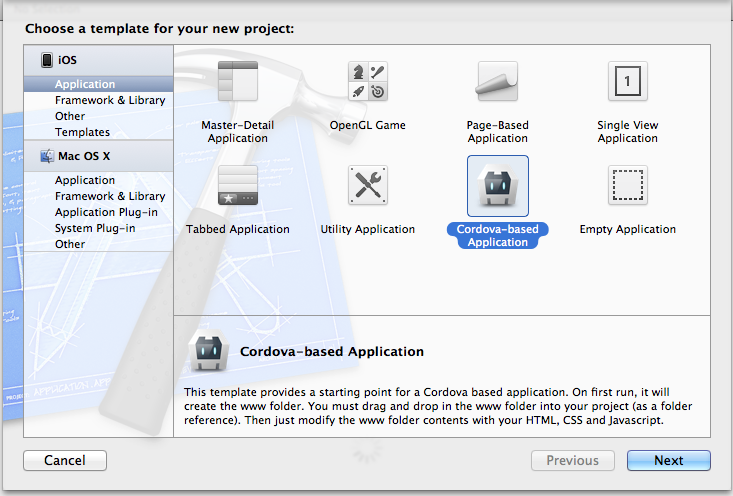Click the Previous button
This screenshot has width=733, height=496.
click(x=572, y=461)
